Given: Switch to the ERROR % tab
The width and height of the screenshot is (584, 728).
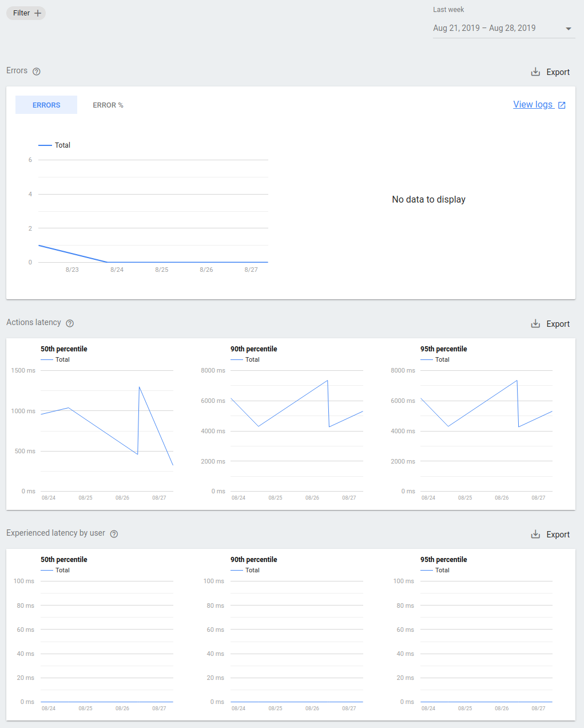Looking at the screenshot, I should [108, 105].
